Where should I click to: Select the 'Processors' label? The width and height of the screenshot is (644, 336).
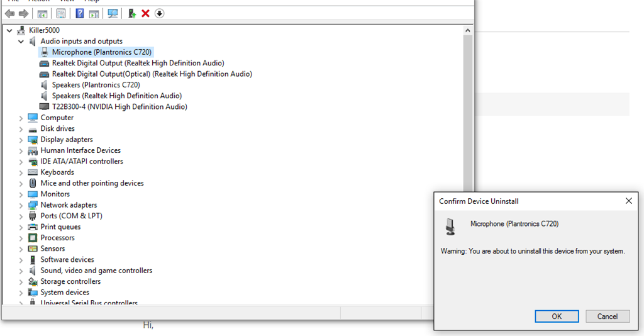pyautogui.click(x=57, y=238)
